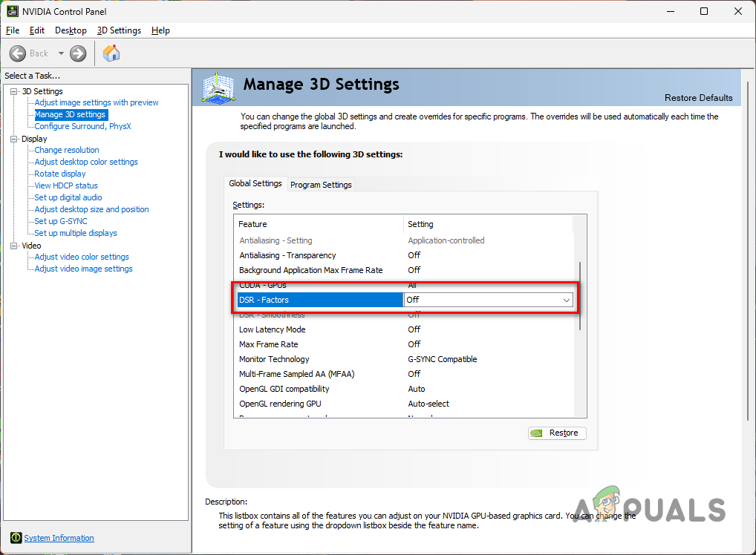Open Set up digital audio
Screen dimensions: 756x555
(x=68, y=197)
